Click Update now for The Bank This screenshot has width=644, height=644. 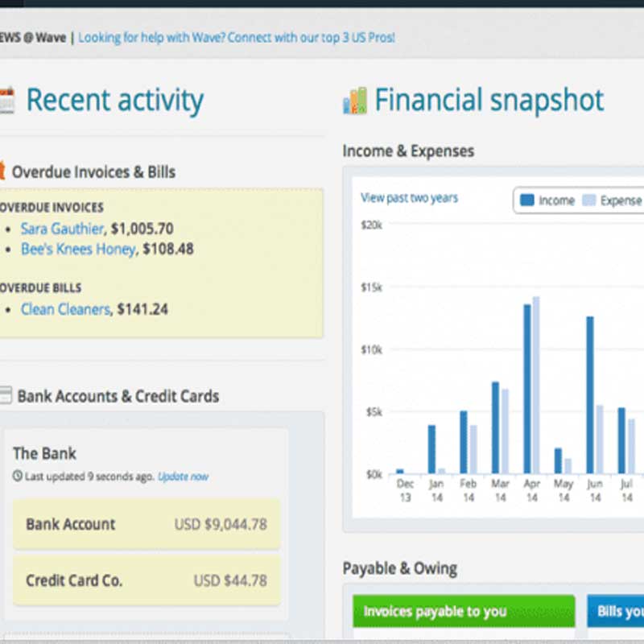183,477
